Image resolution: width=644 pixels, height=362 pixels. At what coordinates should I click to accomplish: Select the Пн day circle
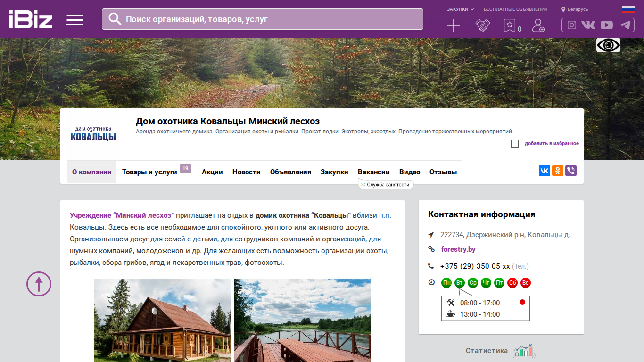tap(446, 283)
